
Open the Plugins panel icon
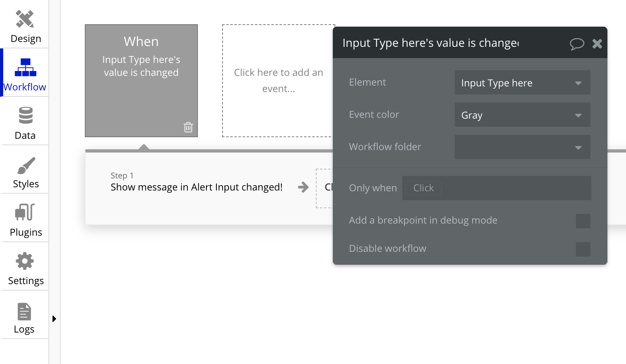click(x=25, y=219)
